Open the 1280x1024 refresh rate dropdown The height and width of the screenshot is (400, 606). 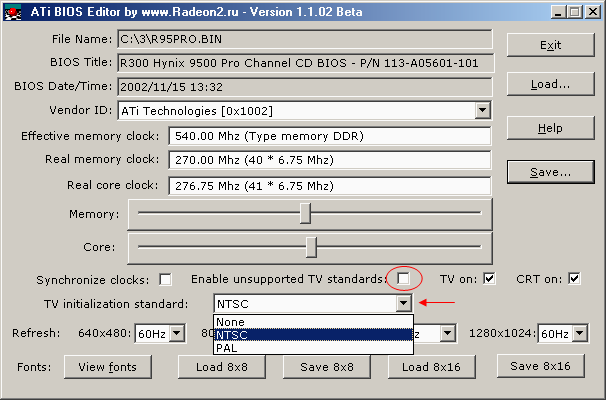[579, 334]
